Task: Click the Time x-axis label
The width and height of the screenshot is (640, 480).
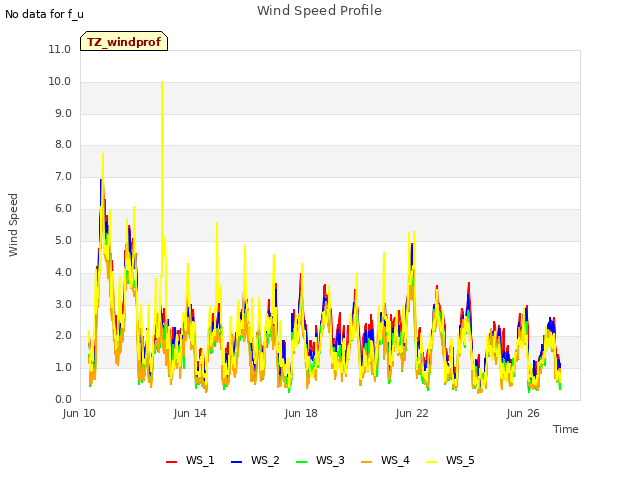Action: [x=565, y=429]
